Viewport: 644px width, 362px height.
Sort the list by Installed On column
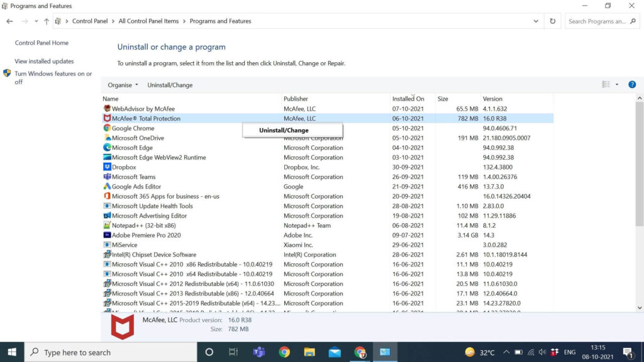pos(408,99)
